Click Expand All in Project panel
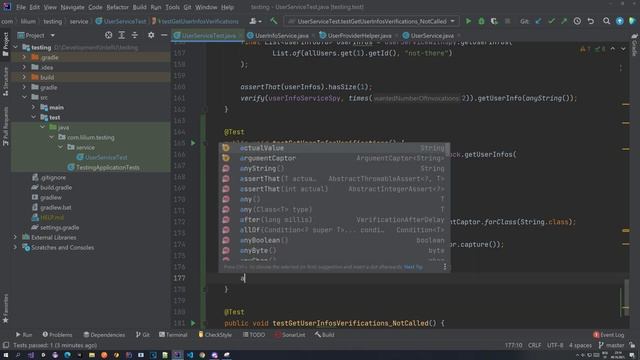 click(122, 36)
